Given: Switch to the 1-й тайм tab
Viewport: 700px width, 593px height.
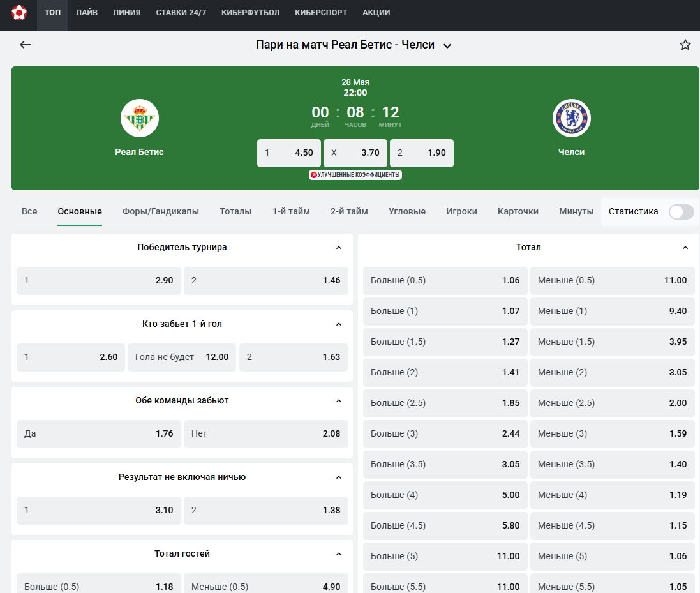Looking at the screenshot, I should tap(291, 212).
